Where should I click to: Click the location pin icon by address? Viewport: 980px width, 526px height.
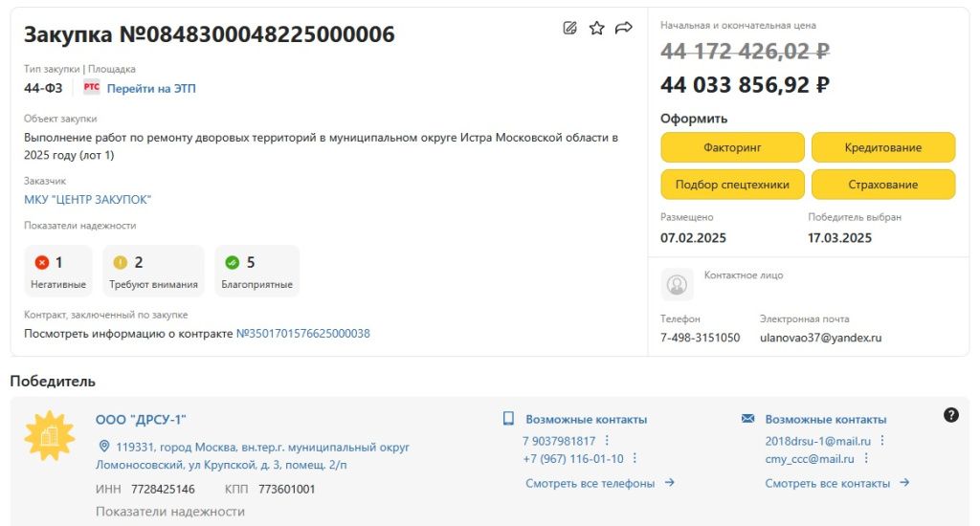tap(104, 447)
